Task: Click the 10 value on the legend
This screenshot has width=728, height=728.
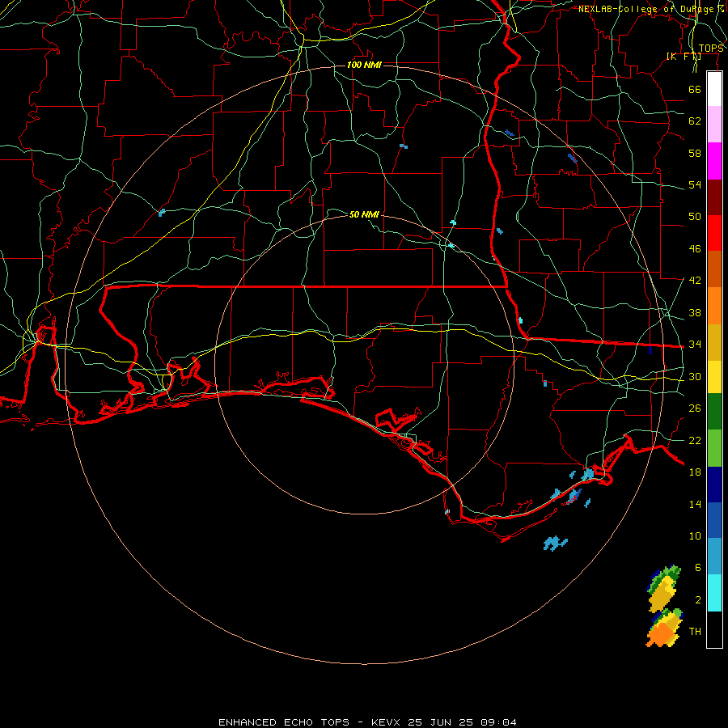Action: pos(695,536)
